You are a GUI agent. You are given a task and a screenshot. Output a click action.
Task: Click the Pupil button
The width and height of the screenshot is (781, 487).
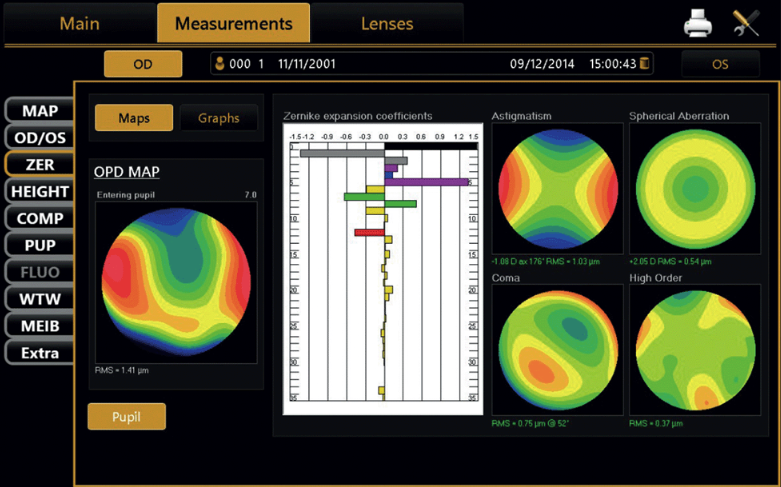tap(126, 416)
